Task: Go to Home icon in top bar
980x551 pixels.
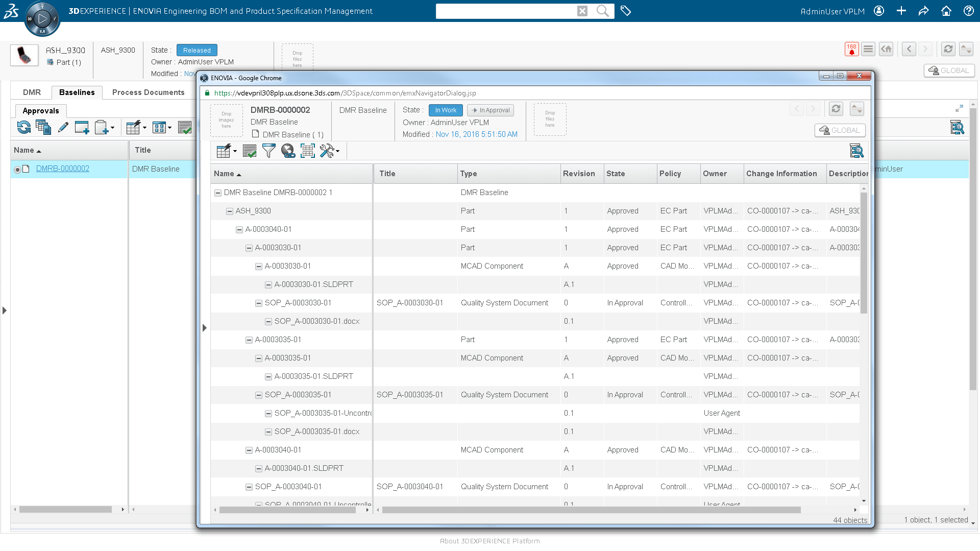Action: point(946,11)
